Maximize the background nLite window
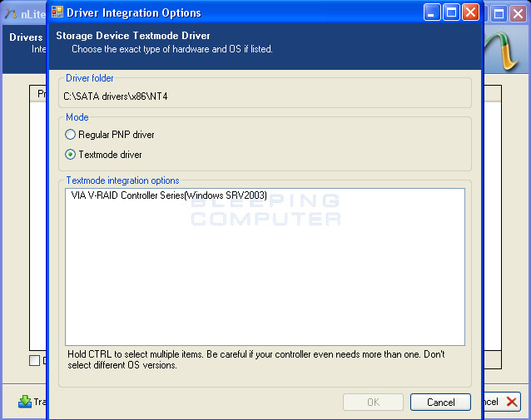531x420 pixels. pos(499,14)
